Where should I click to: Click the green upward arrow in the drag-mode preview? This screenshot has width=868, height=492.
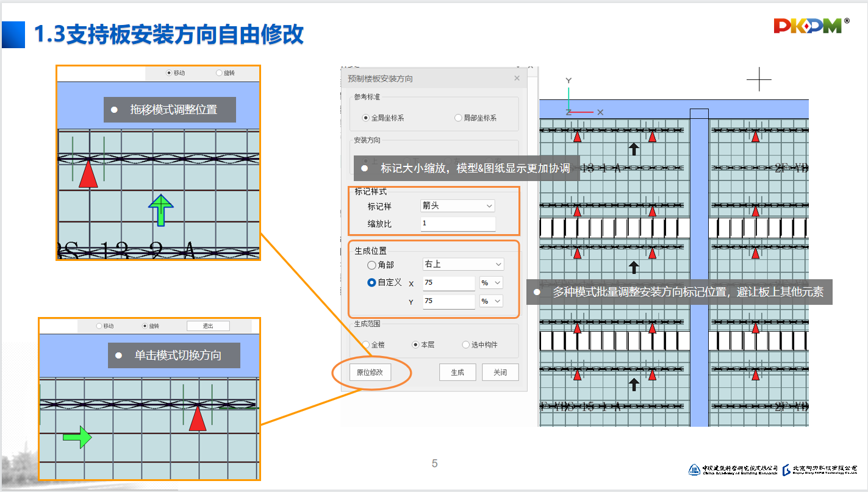(x=161, y=211)
